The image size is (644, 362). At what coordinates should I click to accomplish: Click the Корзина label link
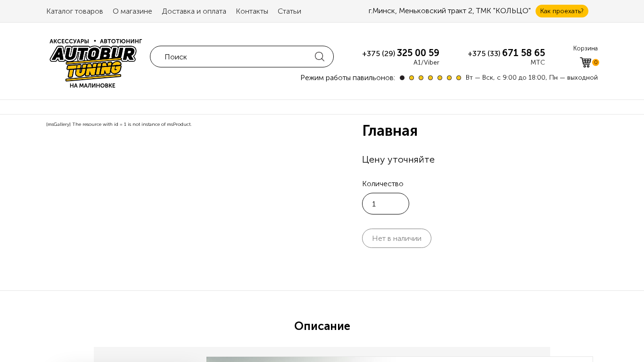(x=585, y=48)
